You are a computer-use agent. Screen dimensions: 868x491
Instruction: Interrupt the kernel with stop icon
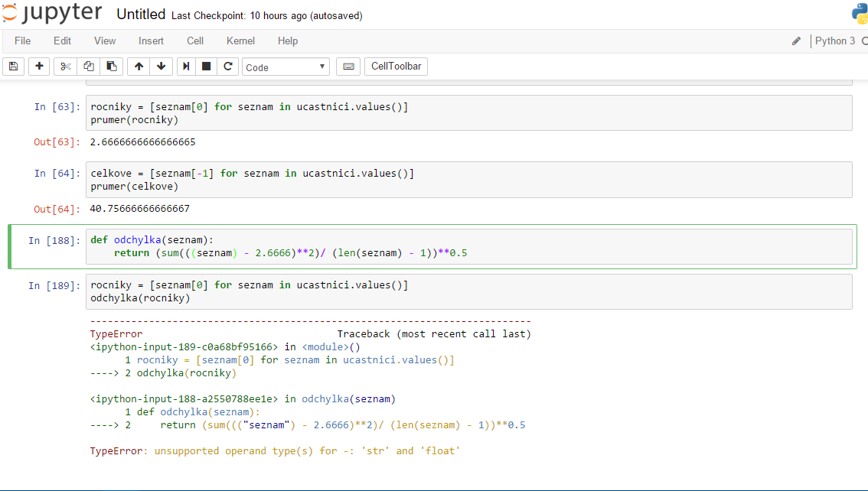207,67
